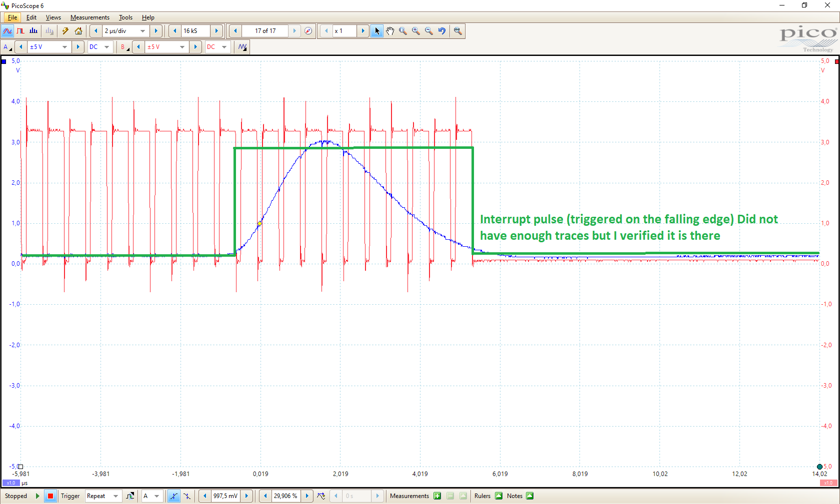840x504 pixels.
Task: Decrease Channel B voltage range
Action: (138, 47)
